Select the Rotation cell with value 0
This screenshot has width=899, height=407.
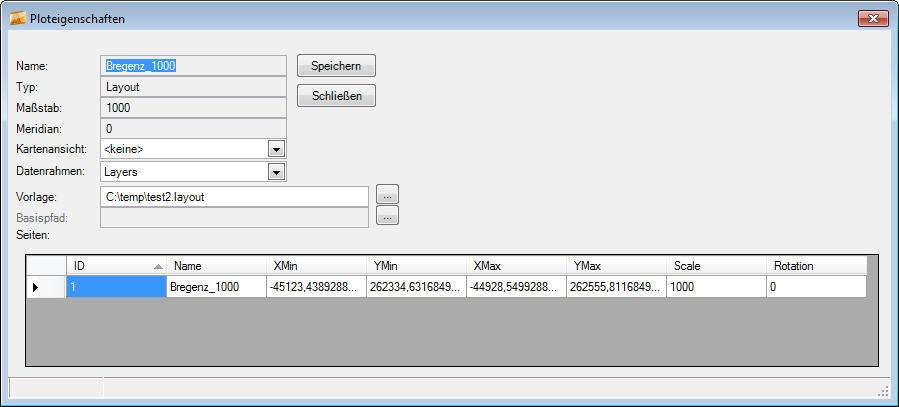pos(816,287)
